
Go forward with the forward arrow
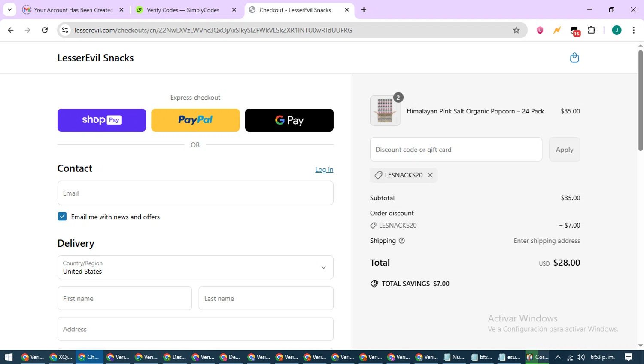[x=27, y=30]
